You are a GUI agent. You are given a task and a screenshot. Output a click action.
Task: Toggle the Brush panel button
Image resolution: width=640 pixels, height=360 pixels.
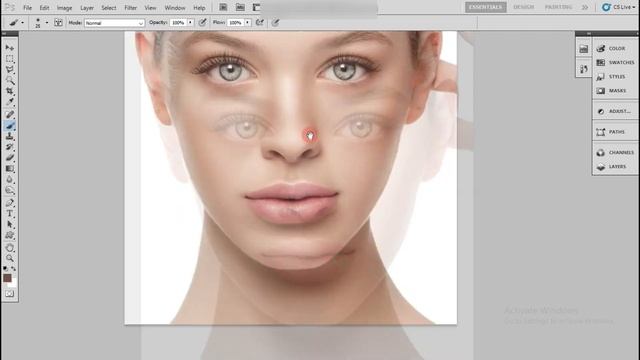tap(58, 23)
